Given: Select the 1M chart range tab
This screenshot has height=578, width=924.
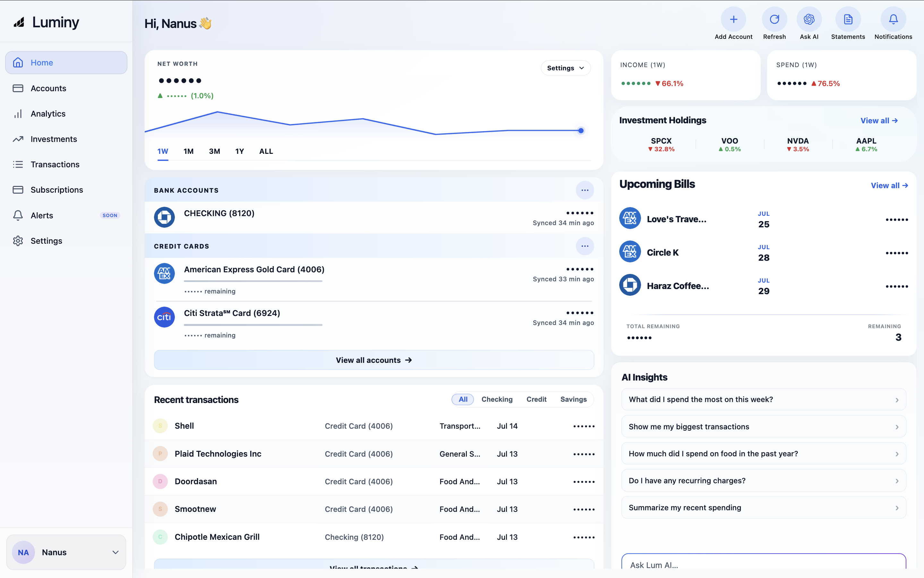Looking at the screenshot, I should click(189, 151).
